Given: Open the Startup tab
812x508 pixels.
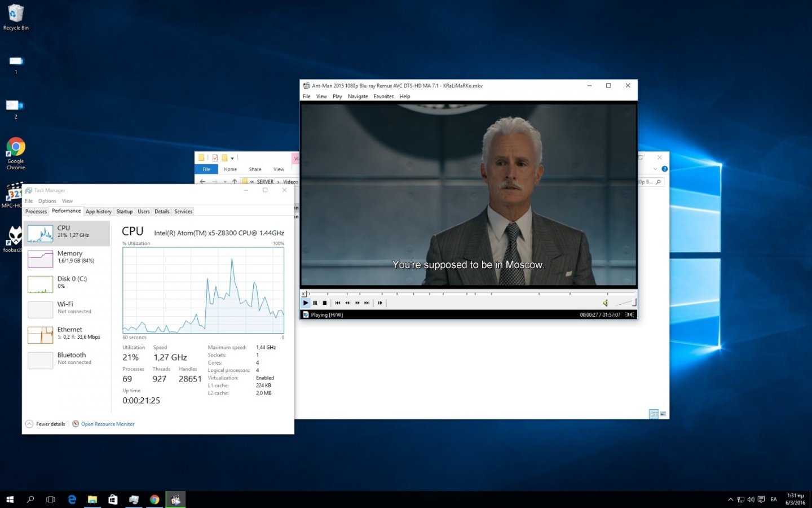Looking at the screenshot, I should point(125,212).
